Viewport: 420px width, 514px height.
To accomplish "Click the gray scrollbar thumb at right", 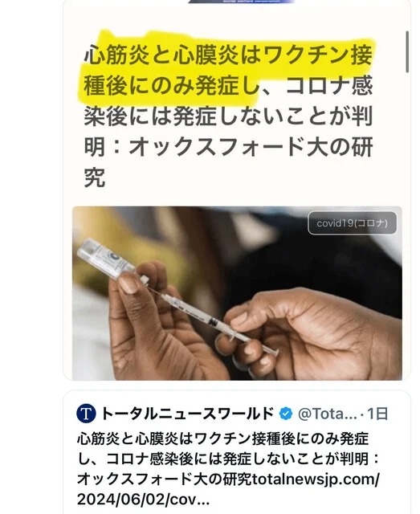I will (x=407, y=51).
